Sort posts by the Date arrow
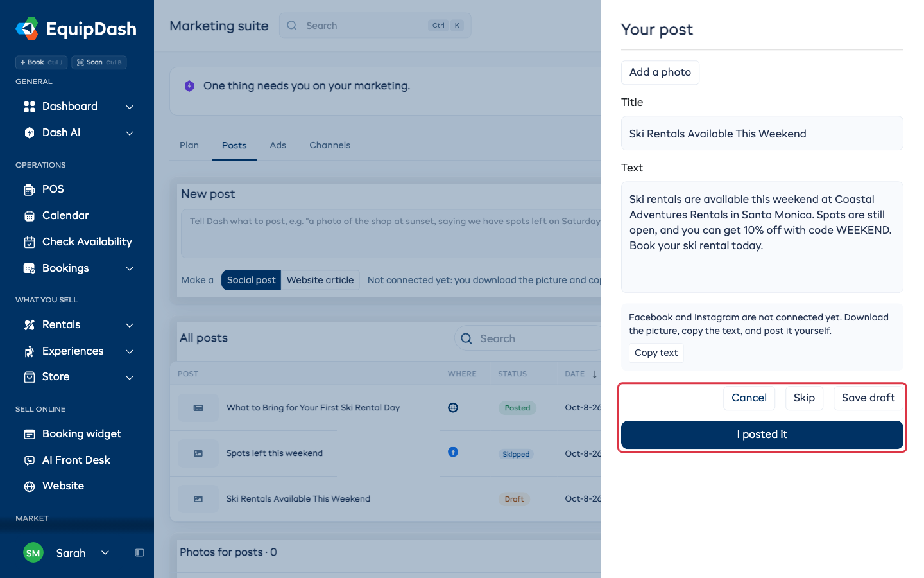 [595, 374]
